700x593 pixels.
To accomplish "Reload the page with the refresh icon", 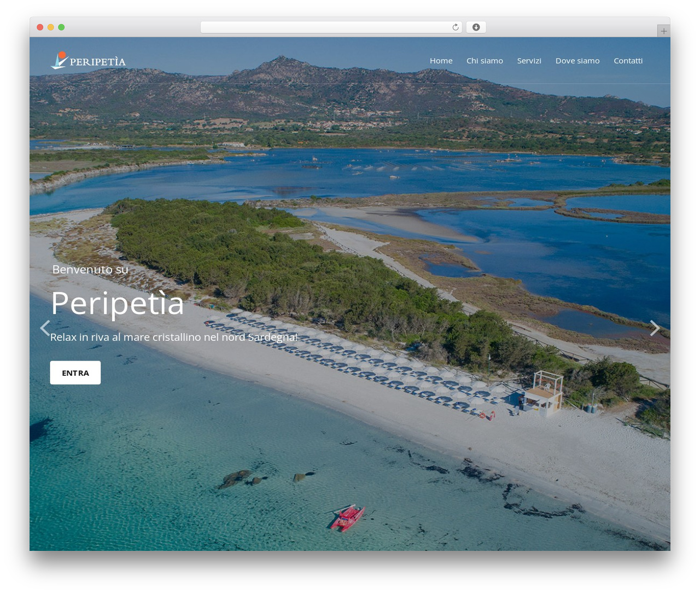I will click(456, 27).
